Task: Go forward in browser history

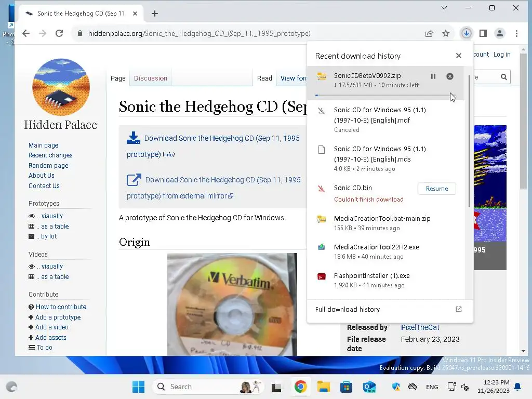Action: point(43,33)
